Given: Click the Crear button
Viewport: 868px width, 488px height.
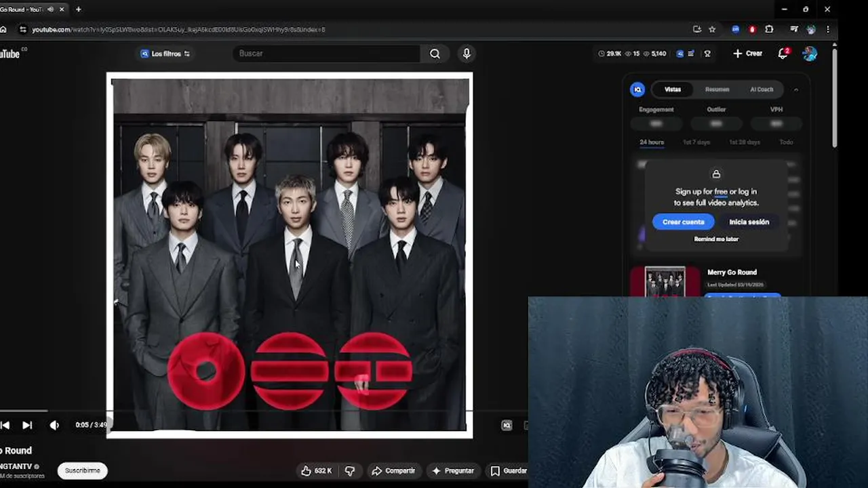Looking at the screenshot, I should point(747,54).
